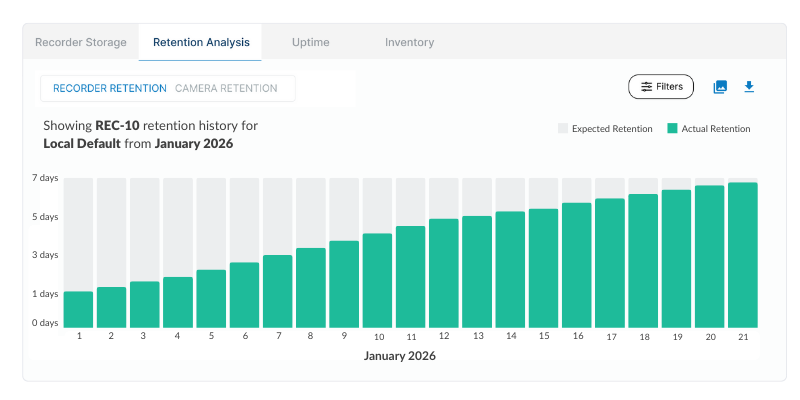This screenshot has width=800, height=400.
Task: Click the gray expected area above day 3
Action: click(x=144, y=228)
